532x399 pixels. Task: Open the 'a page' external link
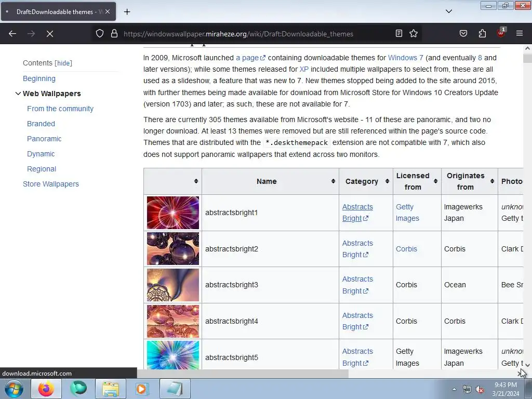click(x=250, y=58)
